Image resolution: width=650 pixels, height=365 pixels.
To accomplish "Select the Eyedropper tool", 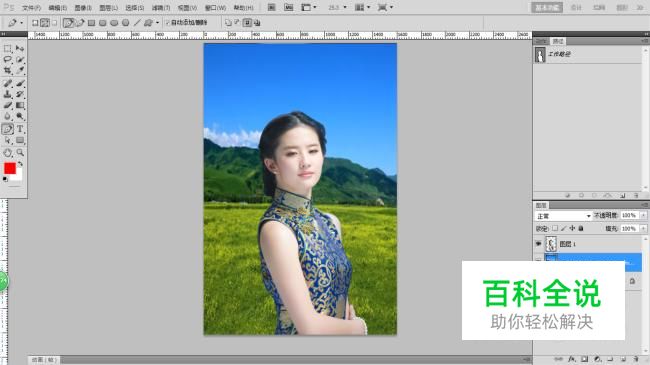I will tap(19, 71).
